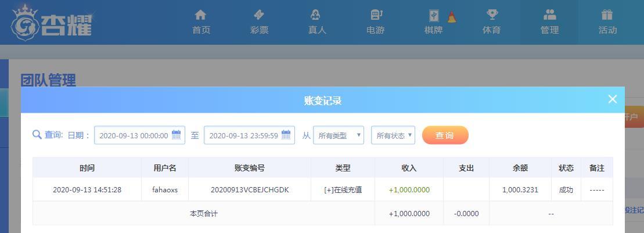Open the 真人 live dealer icon
The width and height of the screenshot is (644, 233).
click(315, 15)
